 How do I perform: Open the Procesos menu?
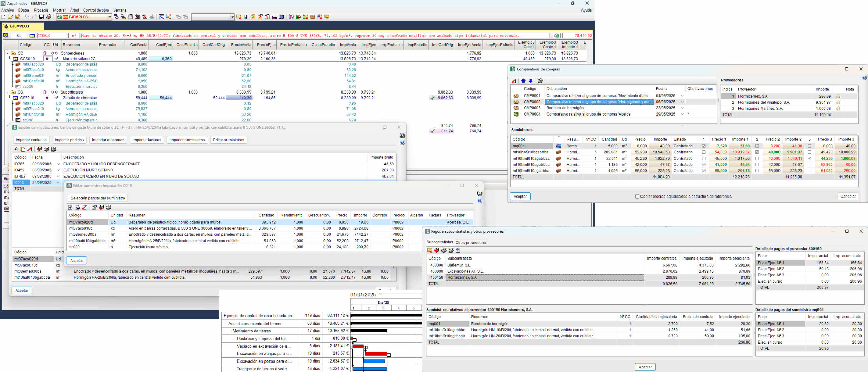[x=41, y=10]
